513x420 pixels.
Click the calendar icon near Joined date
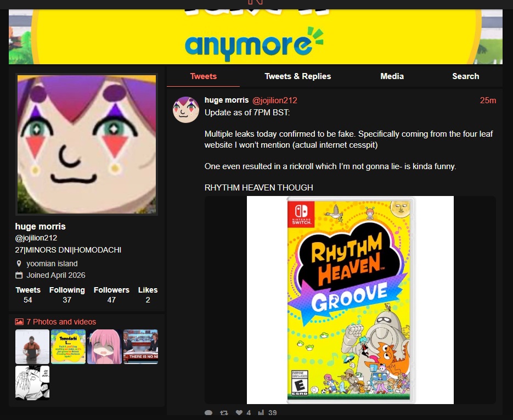click(19, 275)
